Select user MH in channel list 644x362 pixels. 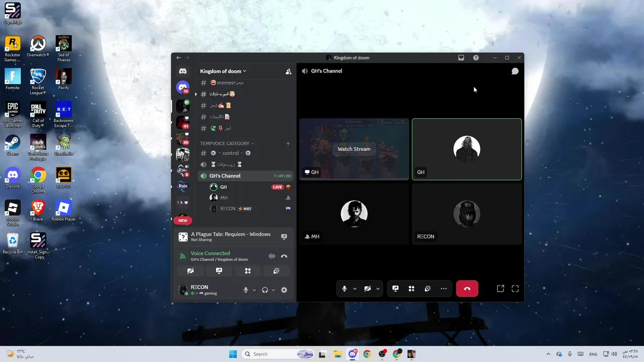pos(250,198)
